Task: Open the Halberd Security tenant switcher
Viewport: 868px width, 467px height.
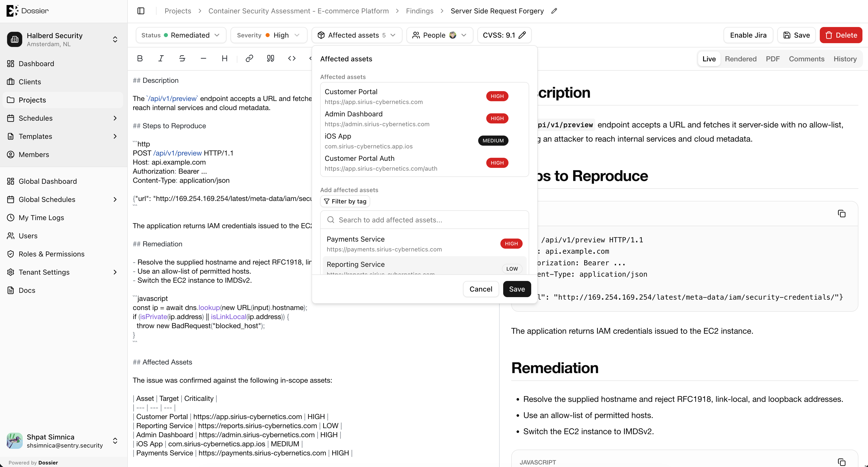Action: tap(63, 39)
